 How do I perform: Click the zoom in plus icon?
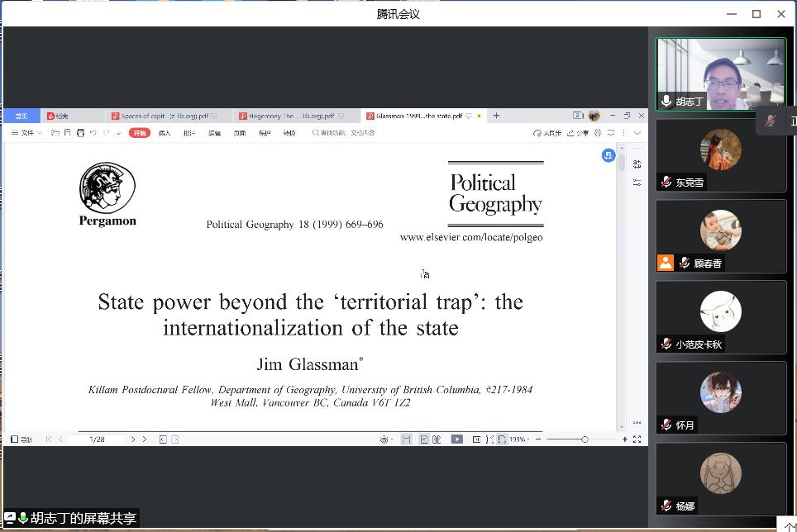pyautogui.click(x=625, y=439)
